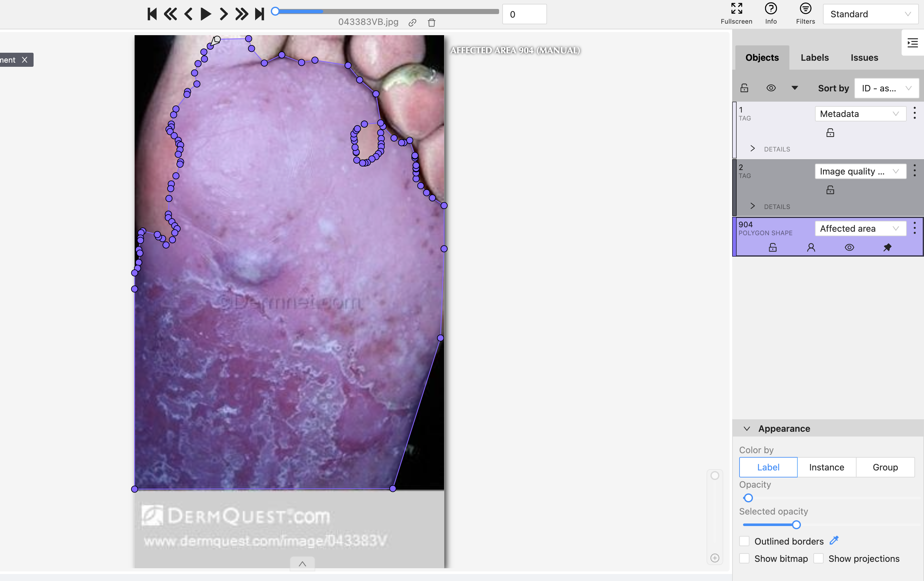Hide the Affected area 904 polygon
This screenshot has height=581, width=924.
click(849, 247)
